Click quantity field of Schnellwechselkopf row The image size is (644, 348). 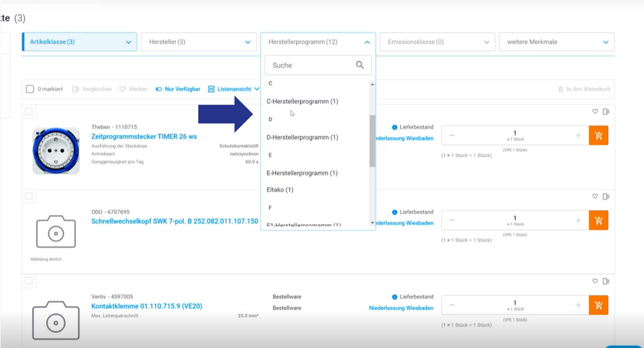(515, 220)
